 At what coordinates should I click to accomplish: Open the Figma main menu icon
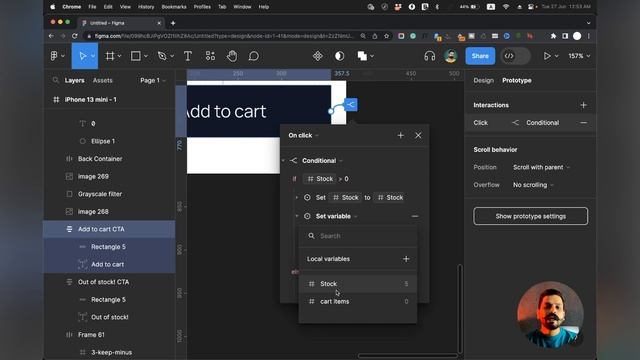click(x=54, y=56)
